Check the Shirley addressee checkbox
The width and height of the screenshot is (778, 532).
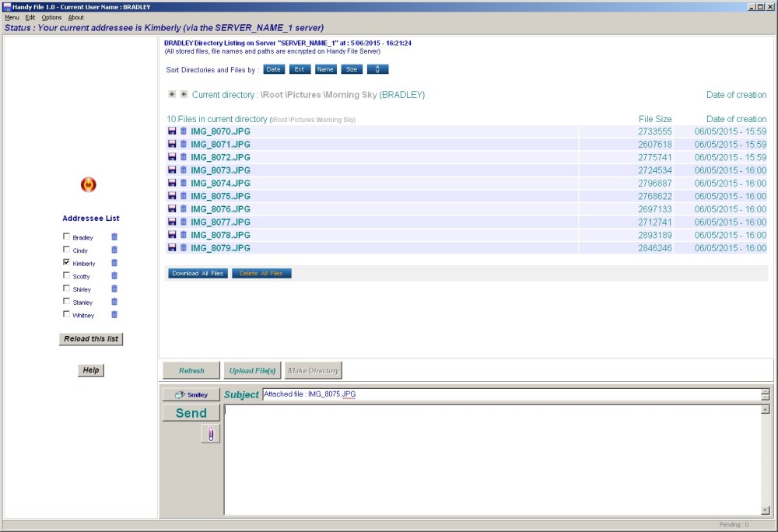pyautogui.click(x=66, y=288)
